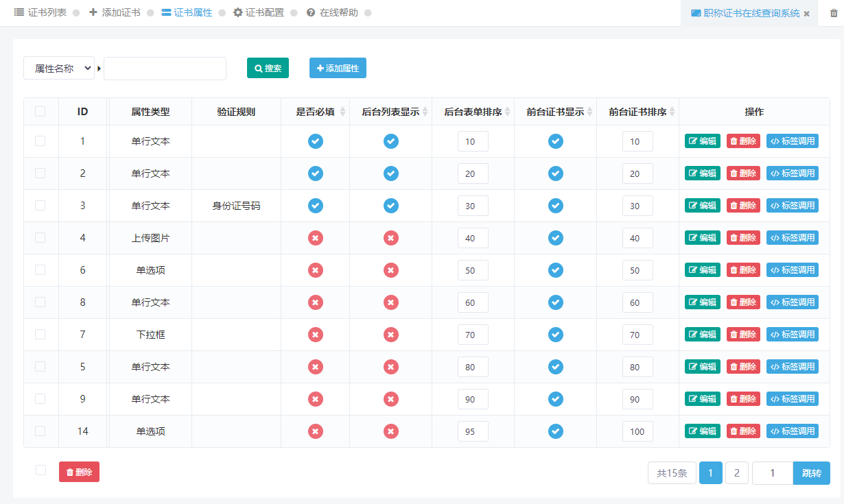Viewport: 844px width, 504px height.
Task: Open the 证书配置 menu
Action: click(x=258, y=12)
